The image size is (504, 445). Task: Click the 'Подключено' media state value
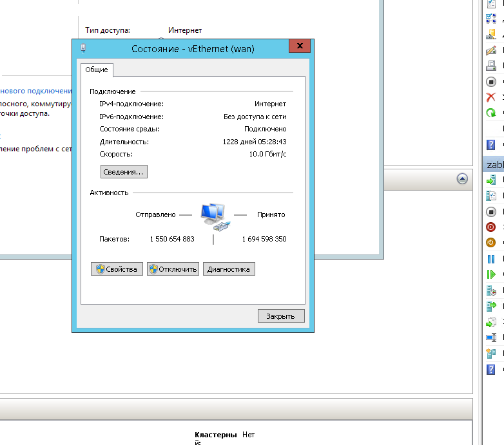pos(265,129)
